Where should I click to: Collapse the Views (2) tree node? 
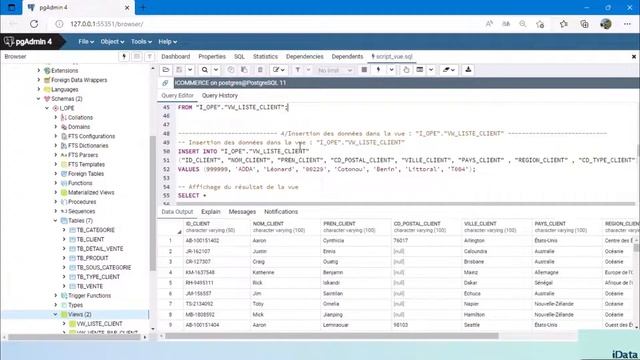[x=56, y=314]
